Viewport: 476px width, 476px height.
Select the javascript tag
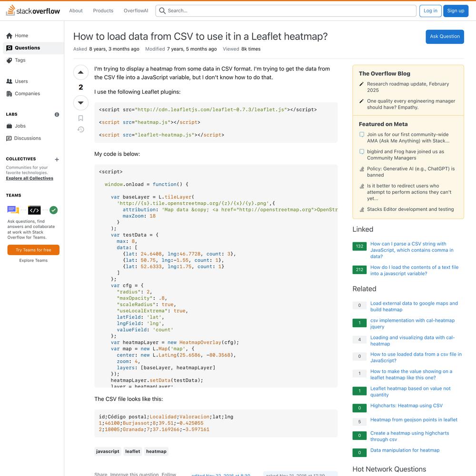[108, 451]
